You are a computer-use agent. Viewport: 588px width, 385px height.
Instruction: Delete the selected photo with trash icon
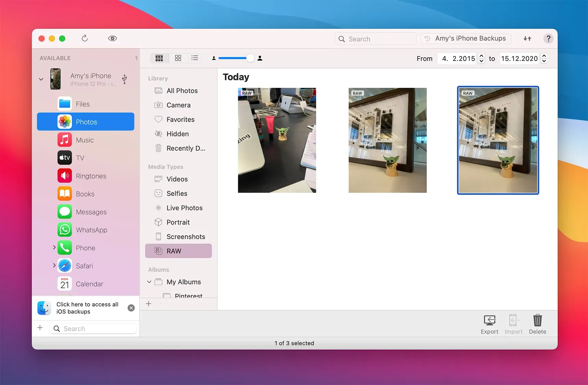click(537, 324)
